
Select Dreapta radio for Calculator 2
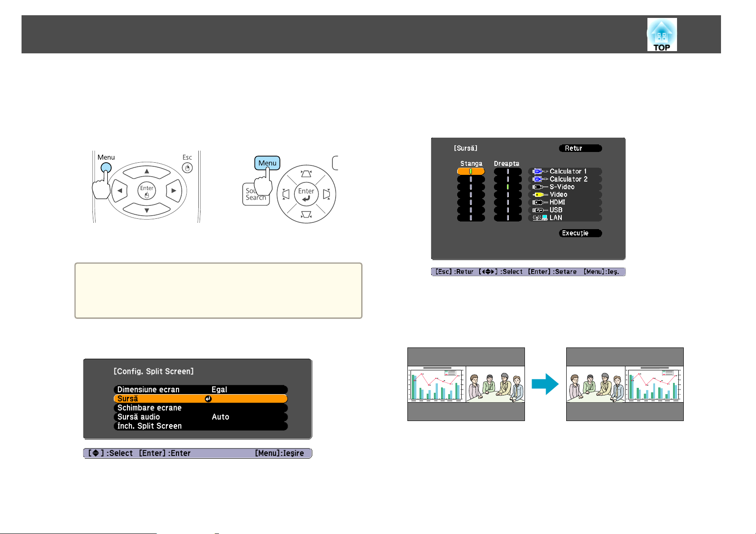[508, 179]
